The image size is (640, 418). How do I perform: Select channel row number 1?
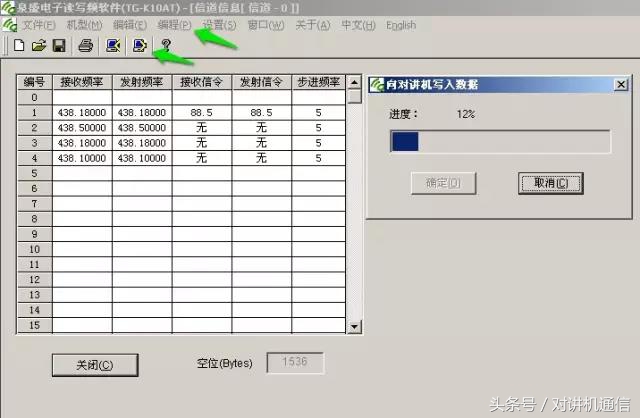[x=34, y=113]
